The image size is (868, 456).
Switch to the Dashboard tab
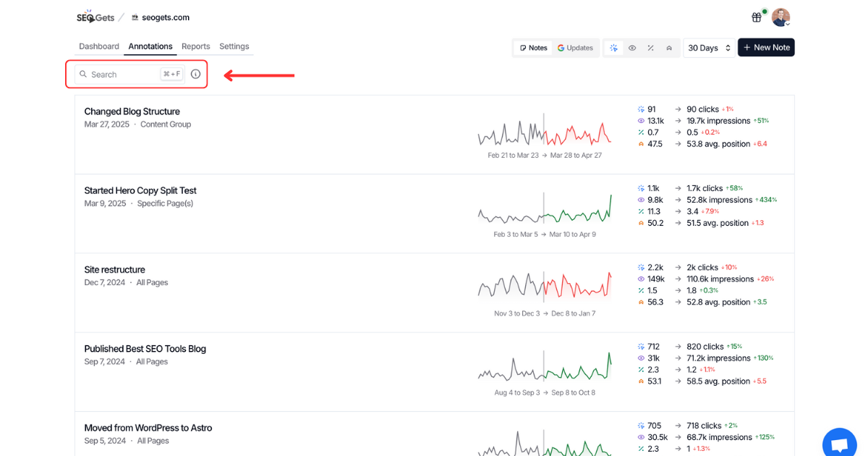click(x=99, y=46)
